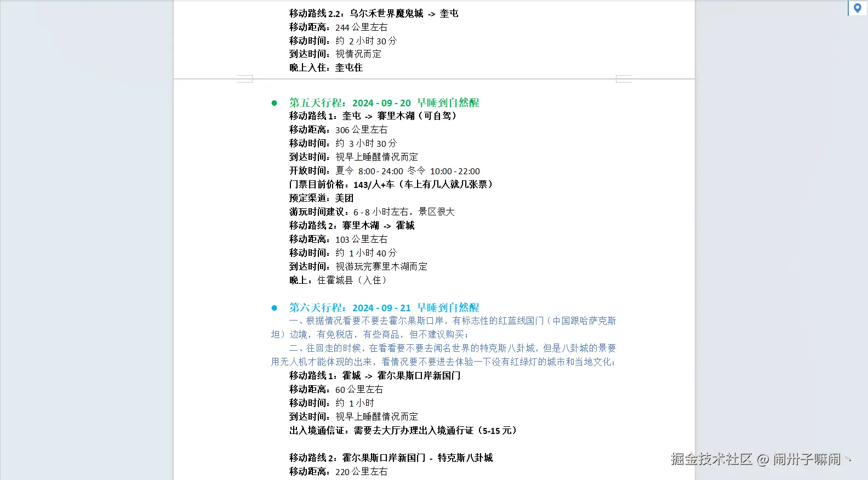868x480 pixels.
Task: Click the line 移动路线 1: 奎屯 -> 赛里木湖
Action: click(373, 116)
